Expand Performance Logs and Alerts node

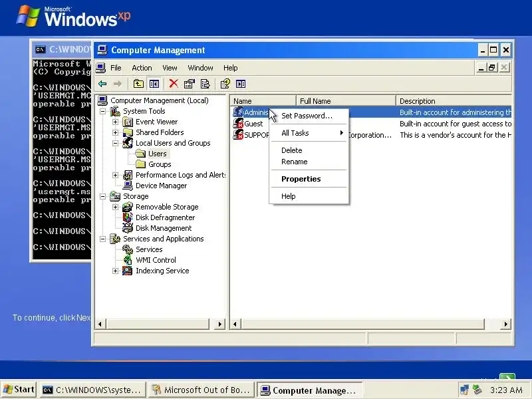[x=115, y=175]
